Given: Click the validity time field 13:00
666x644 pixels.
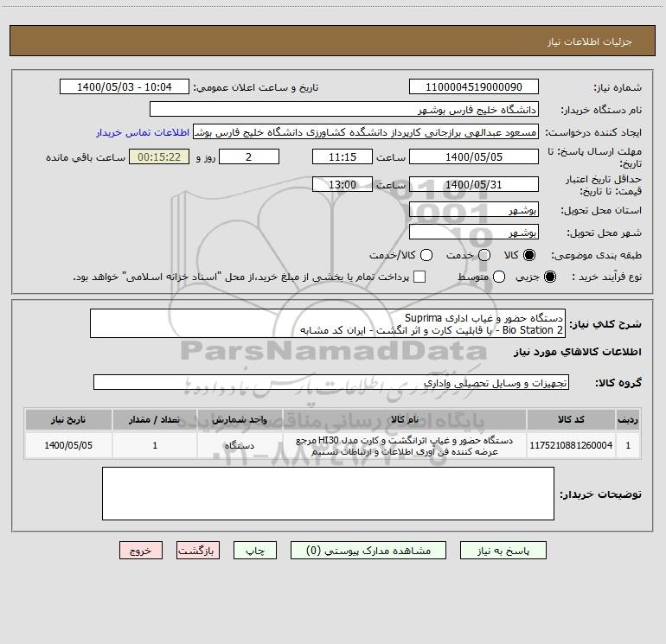Looking at the screenshot, I should point(343,184).
